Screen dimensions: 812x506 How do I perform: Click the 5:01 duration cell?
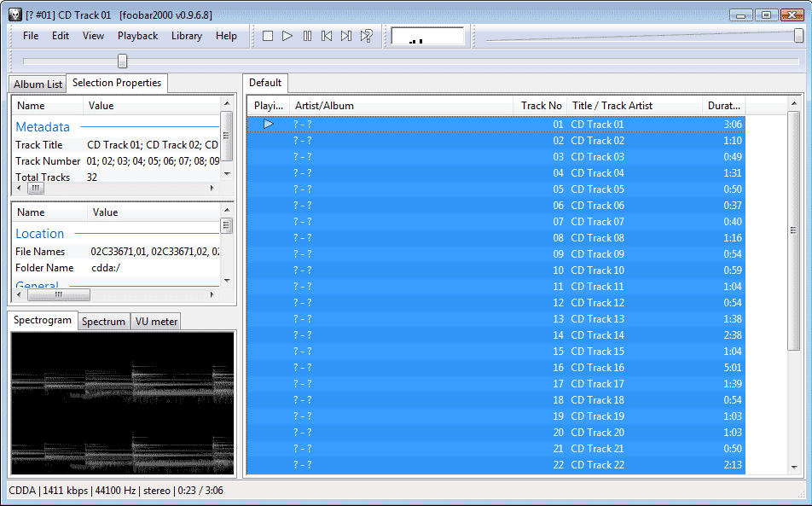pos(732,367)
